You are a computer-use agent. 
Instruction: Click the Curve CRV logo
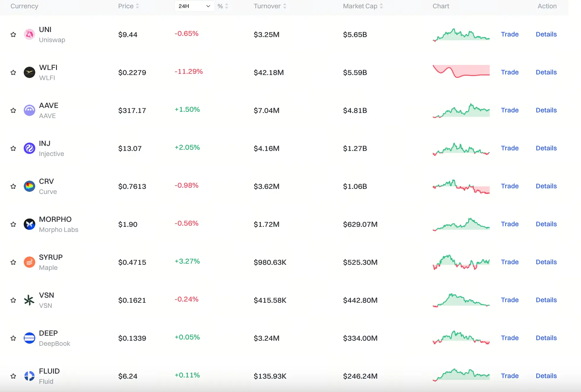click(x=29, y=186)
